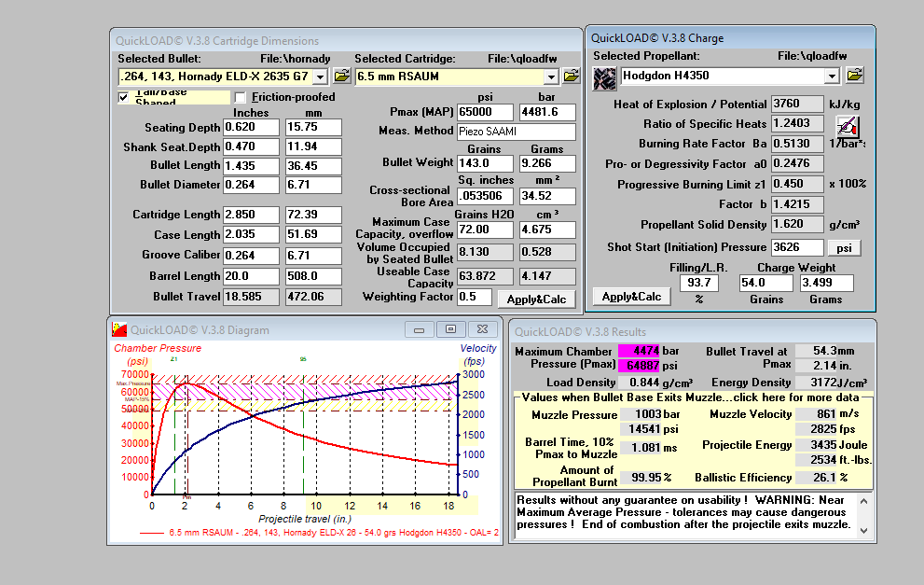Viewport: 924px width, 585px height.
Task: Click the Progressive Burning Limit z1 field
Action: pos(797,184)
